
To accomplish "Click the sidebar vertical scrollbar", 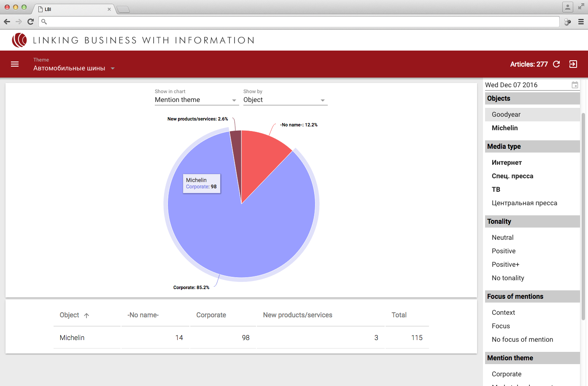I will coord(583,216).
